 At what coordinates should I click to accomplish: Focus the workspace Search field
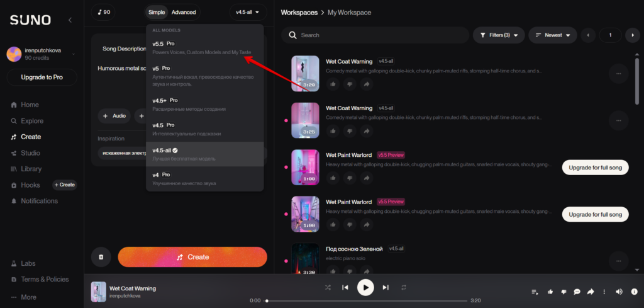pos(375,35)
